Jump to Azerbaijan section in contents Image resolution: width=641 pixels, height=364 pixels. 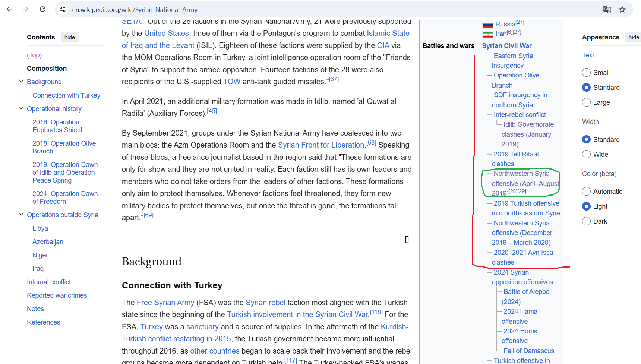[x=48, y=242]
